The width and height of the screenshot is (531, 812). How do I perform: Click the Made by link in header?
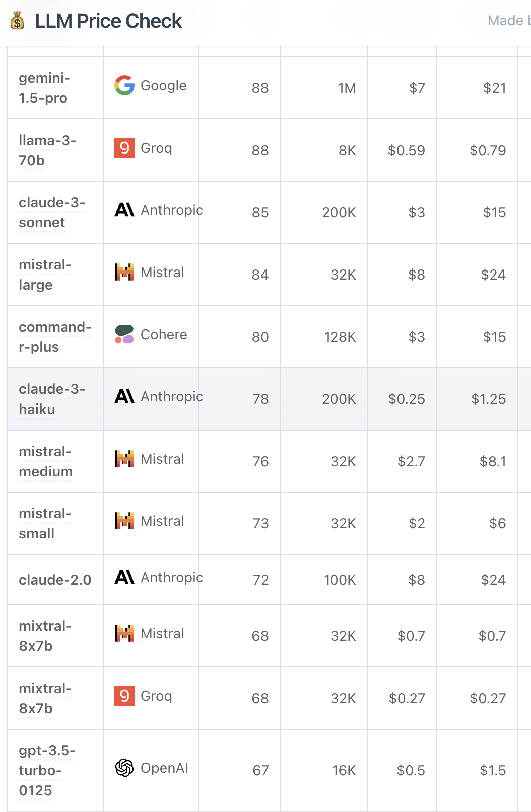509,20
